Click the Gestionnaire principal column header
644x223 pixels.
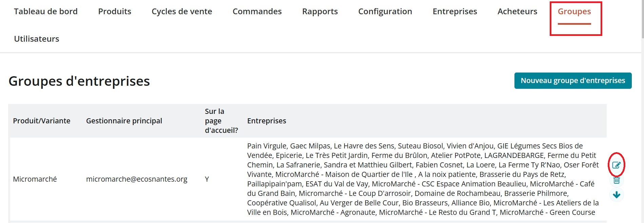[124, 121]
